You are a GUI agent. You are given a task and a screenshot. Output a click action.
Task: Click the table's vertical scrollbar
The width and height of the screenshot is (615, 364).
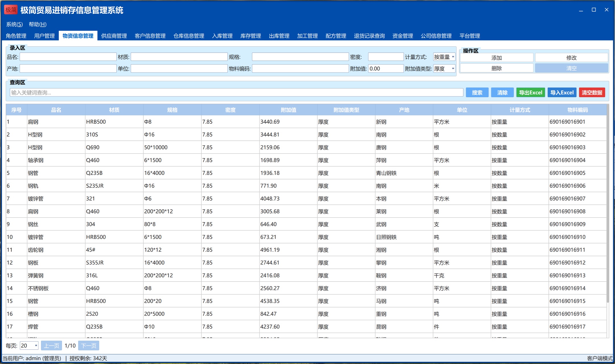(608, 203)
